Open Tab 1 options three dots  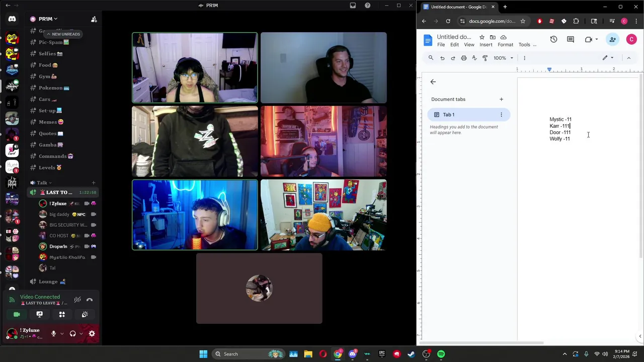tap(501, 115)
